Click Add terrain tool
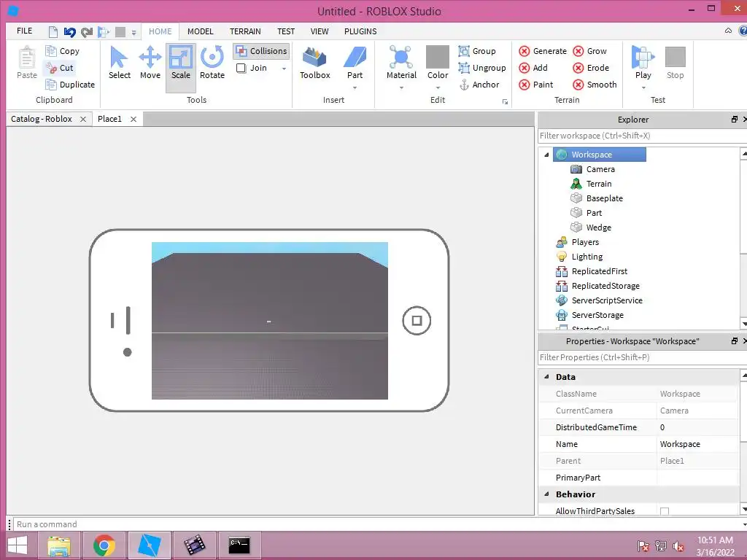The width and height of the screenshot is (747, 560). pyautogui.click(x=533, y=68)
